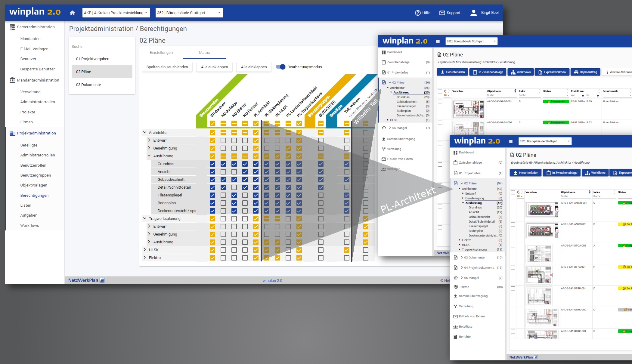Click Alle einklappen button
Viewport: 632px width, 364px height.
click(x=254, y=67)
